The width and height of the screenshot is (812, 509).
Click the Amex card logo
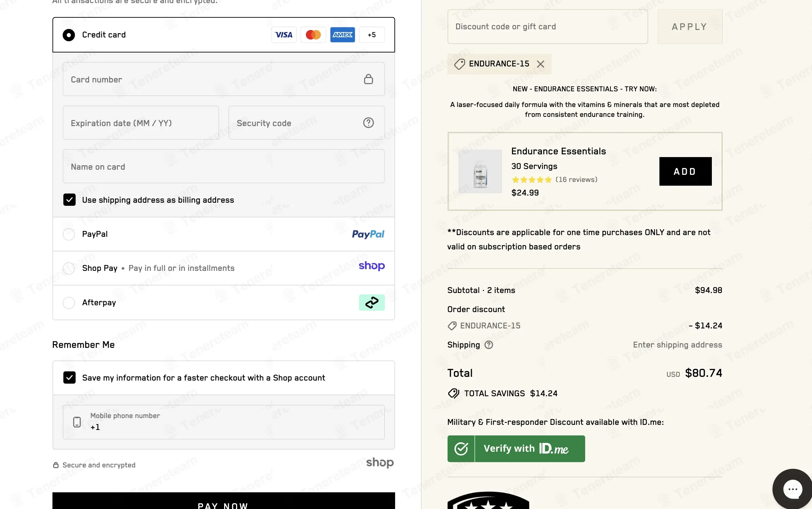click(x=342, y=35)
